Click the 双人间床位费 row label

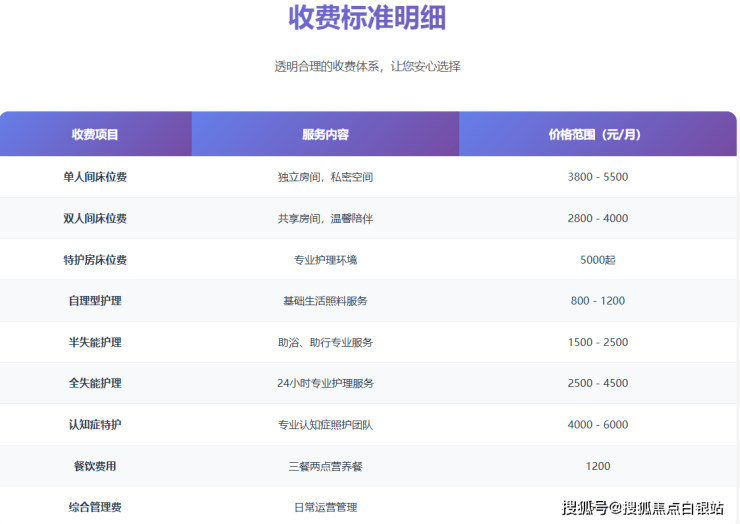[95, 218]
